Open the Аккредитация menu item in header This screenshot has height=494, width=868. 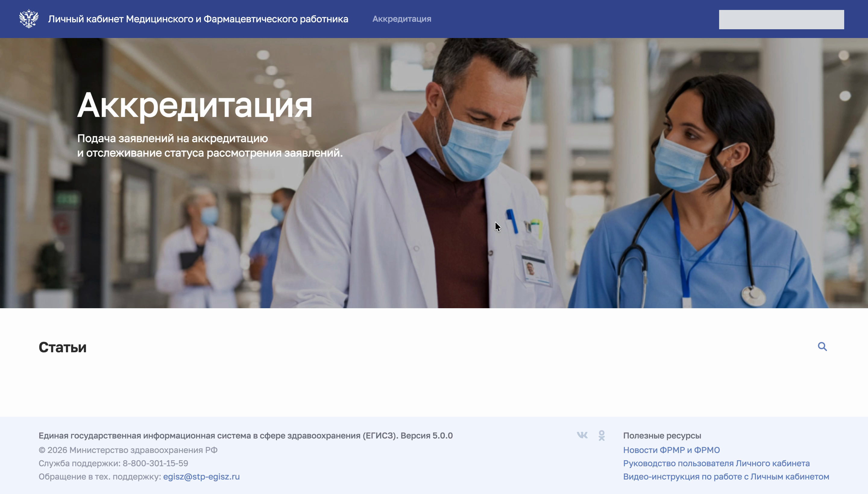402,19
